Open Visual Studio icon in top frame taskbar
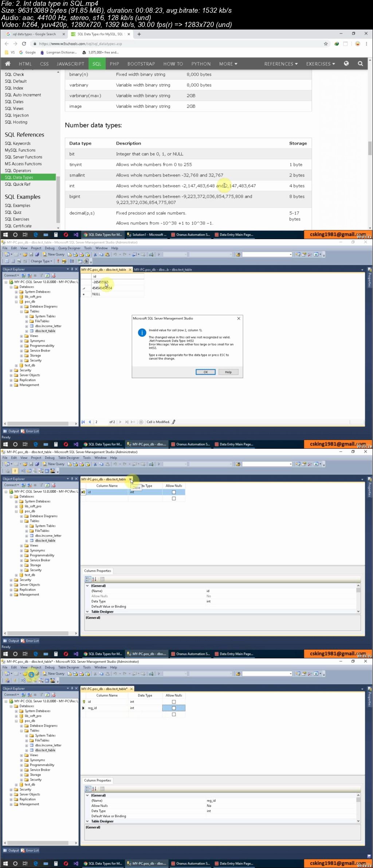The width and height of the screenshot is (373, 868). [x=76, y=235]
